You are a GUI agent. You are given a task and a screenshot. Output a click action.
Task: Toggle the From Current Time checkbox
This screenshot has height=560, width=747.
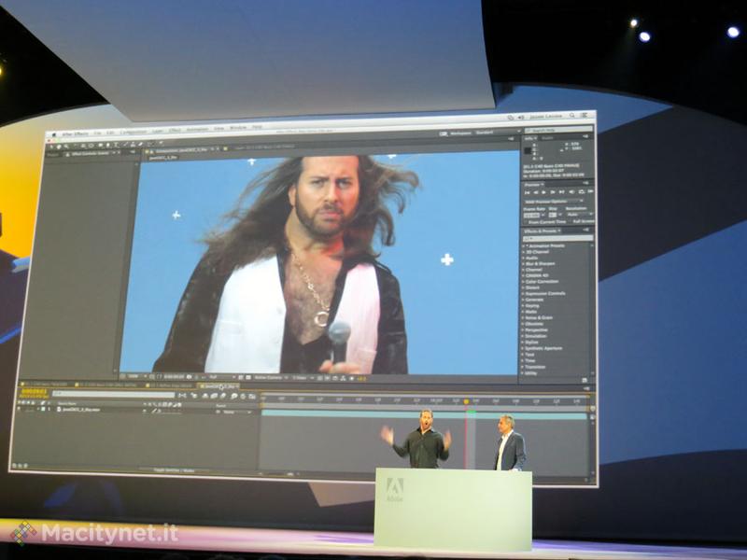point(526,222)
